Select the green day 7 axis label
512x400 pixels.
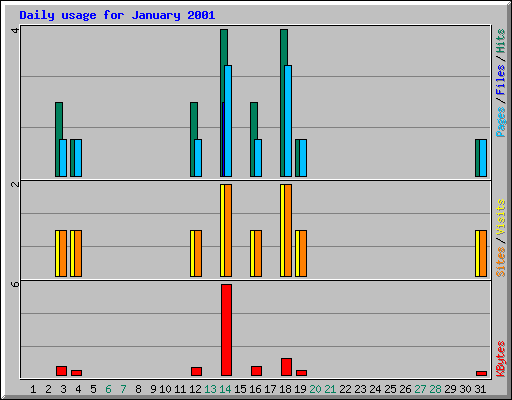click(x=123, y=389)
